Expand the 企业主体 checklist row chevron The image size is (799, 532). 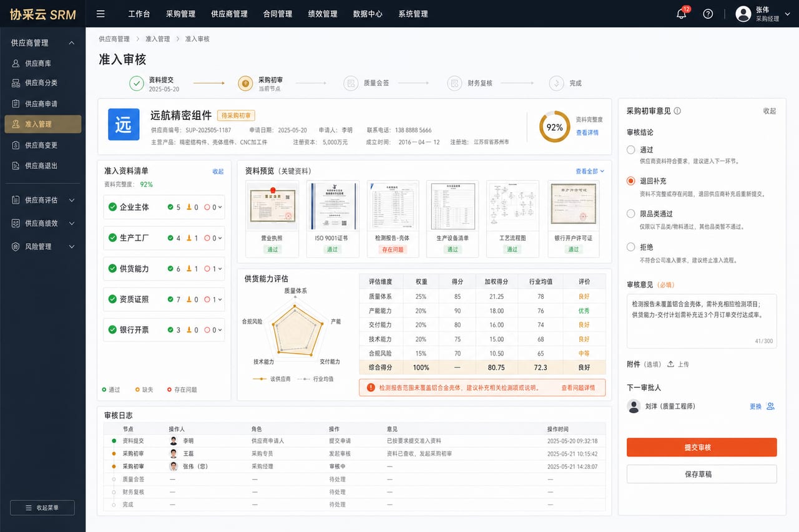(220, 207)
